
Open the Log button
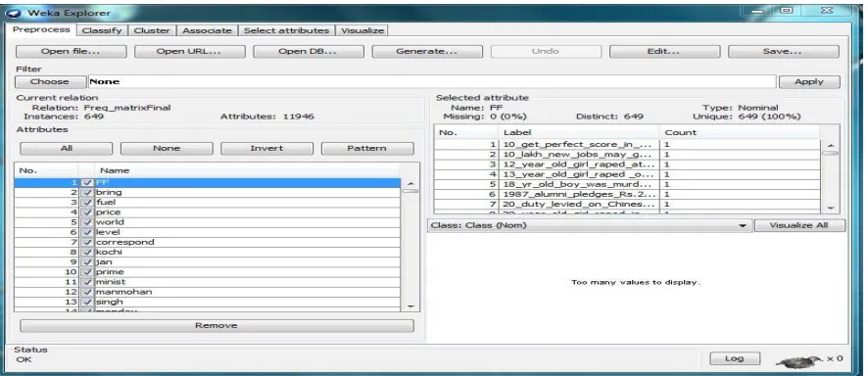(734, 358)
